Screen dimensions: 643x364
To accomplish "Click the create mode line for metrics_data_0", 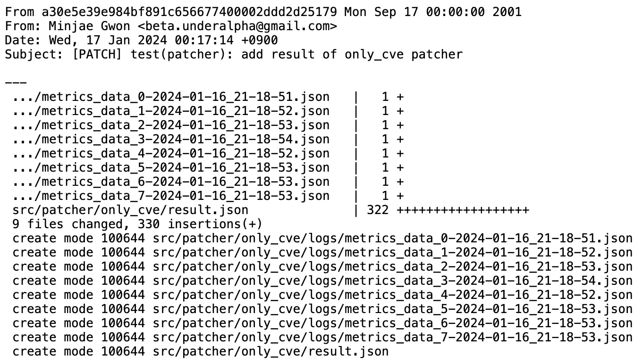I will coord(322,238).
